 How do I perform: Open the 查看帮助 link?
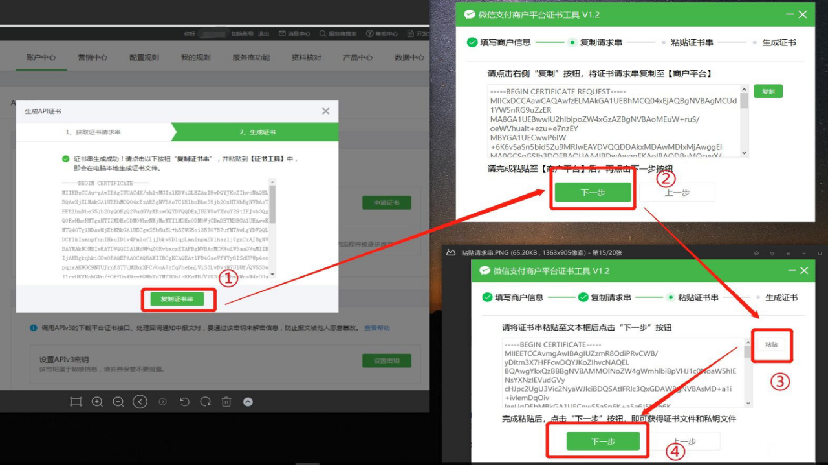[377, 328]
